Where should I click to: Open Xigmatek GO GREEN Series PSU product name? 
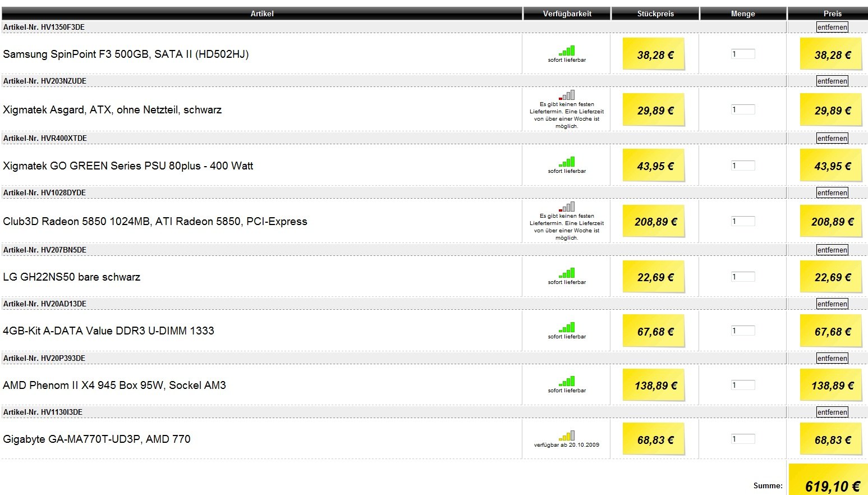coord(128,166)
